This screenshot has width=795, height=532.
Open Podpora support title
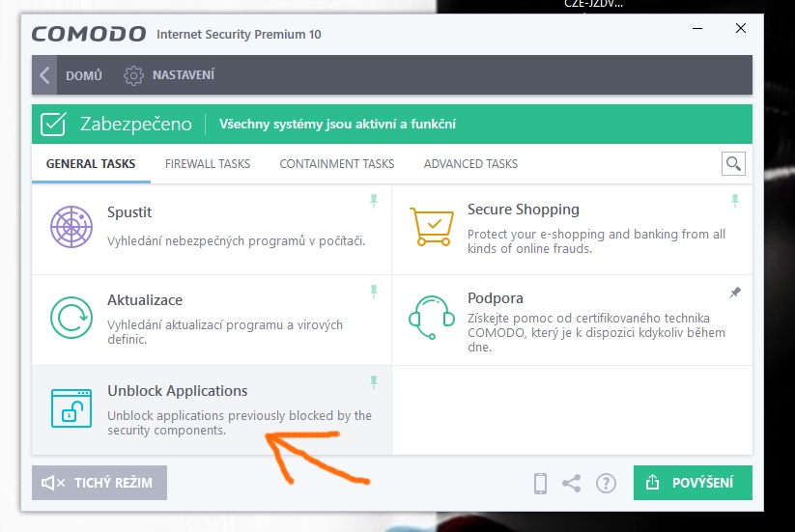click(496, 298)
